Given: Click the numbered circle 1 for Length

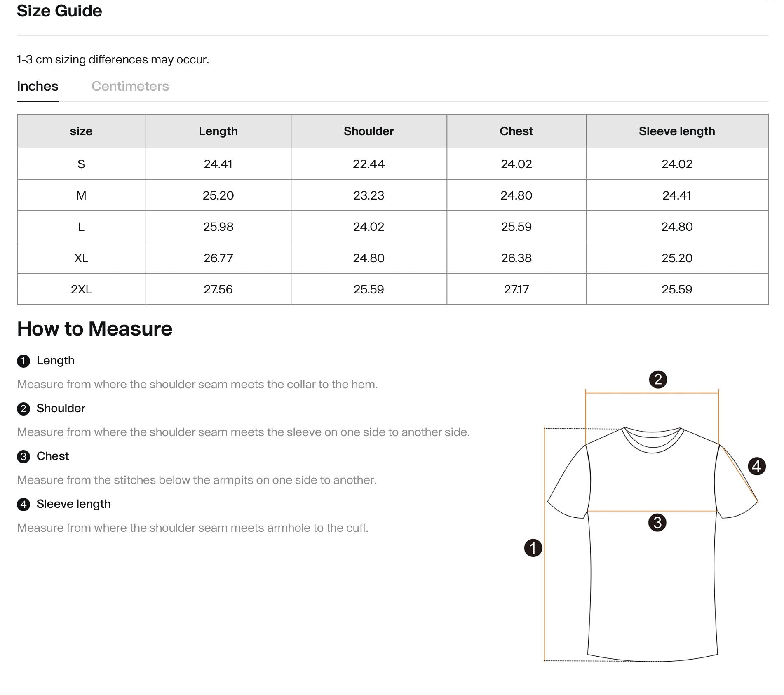Looking at the screenshot, I should click(25, 360).
